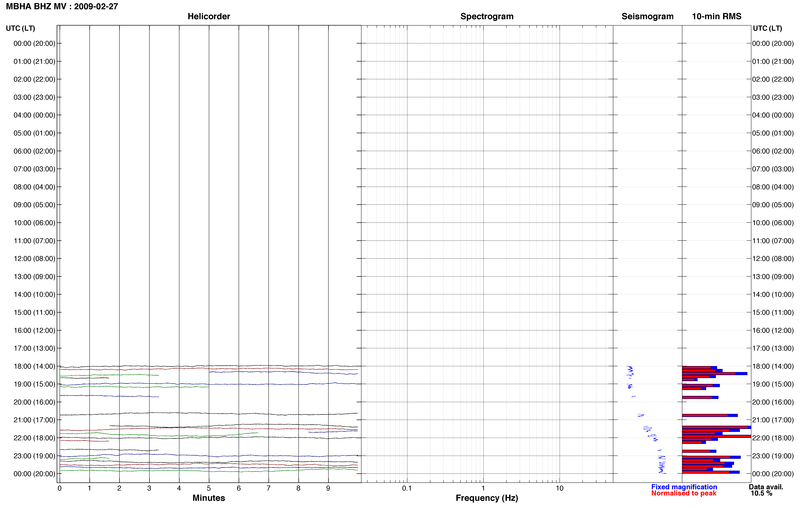
Task: Click 20:00 (16:00) on the right time axis
Action: tap(773, 402)
